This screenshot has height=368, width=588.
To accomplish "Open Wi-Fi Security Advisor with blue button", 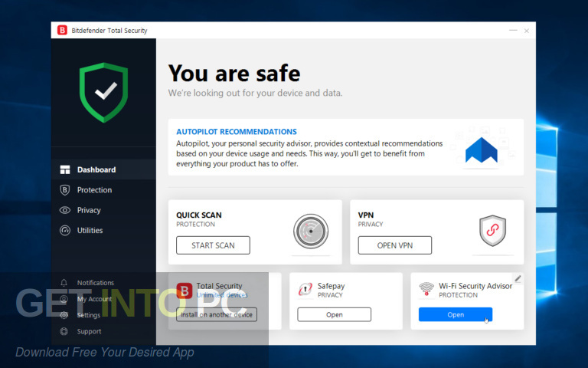I will pos(456,314).
